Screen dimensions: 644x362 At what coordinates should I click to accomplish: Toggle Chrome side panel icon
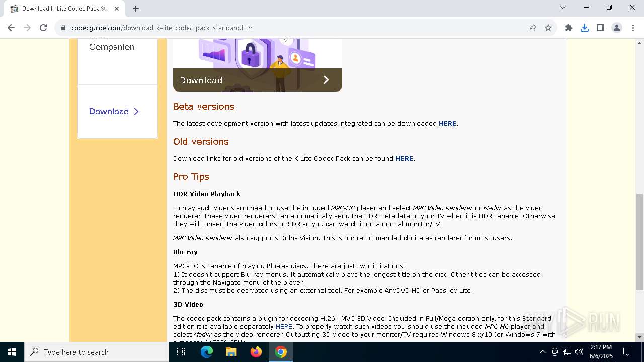(601, 28)
